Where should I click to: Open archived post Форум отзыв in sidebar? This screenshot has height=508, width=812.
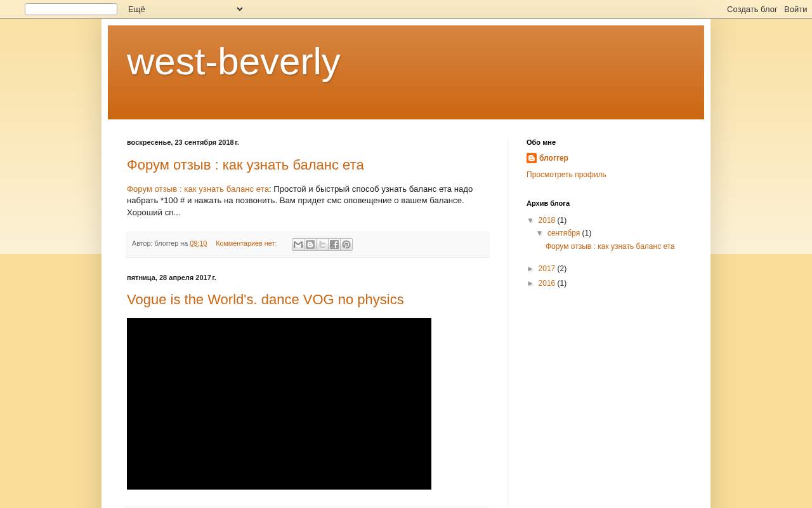[610, 246]
